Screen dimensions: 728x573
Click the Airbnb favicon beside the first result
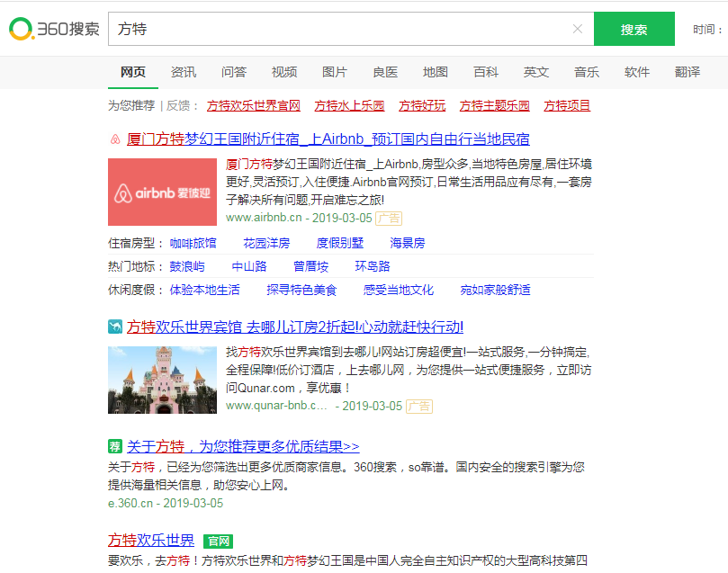[x=115, y=139]
